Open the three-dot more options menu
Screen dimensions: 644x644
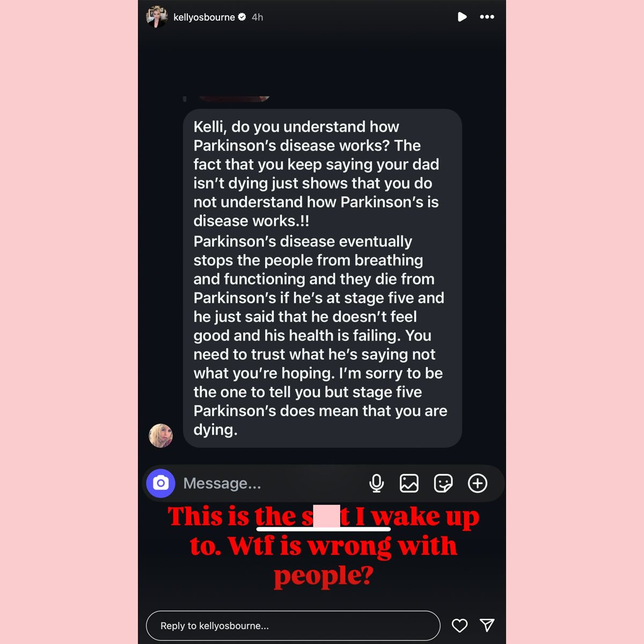click(x=487, y=17)
